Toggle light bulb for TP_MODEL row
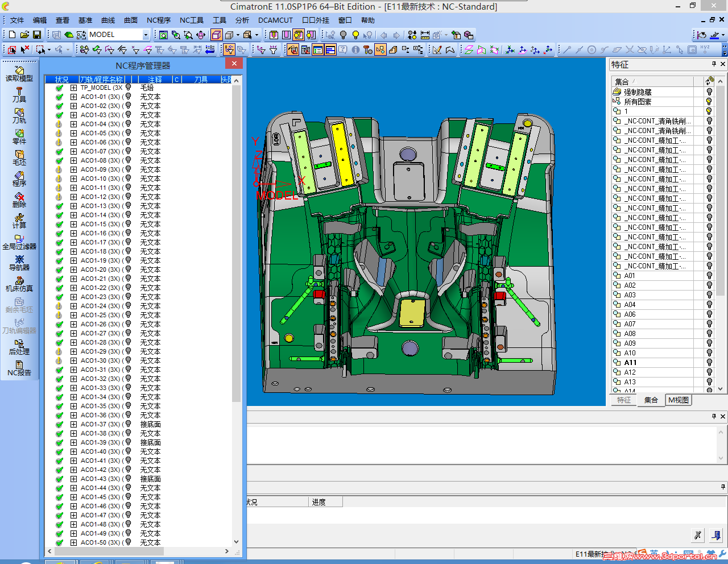 [x=129, y=88]
